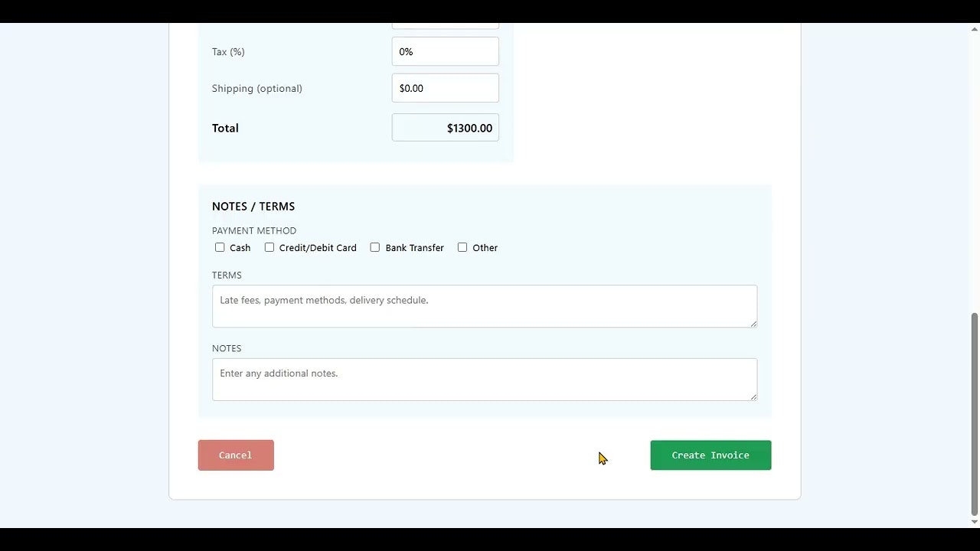Click the Total amount field showing $1300.00
Screen dimensions: 980x551
(445, 127)
